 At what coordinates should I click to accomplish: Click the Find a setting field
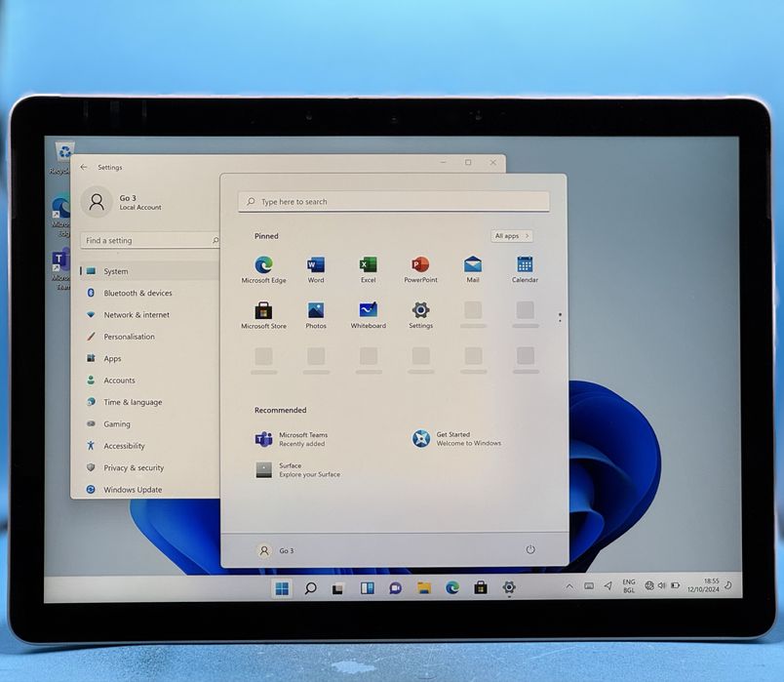[x=150, y=240]
